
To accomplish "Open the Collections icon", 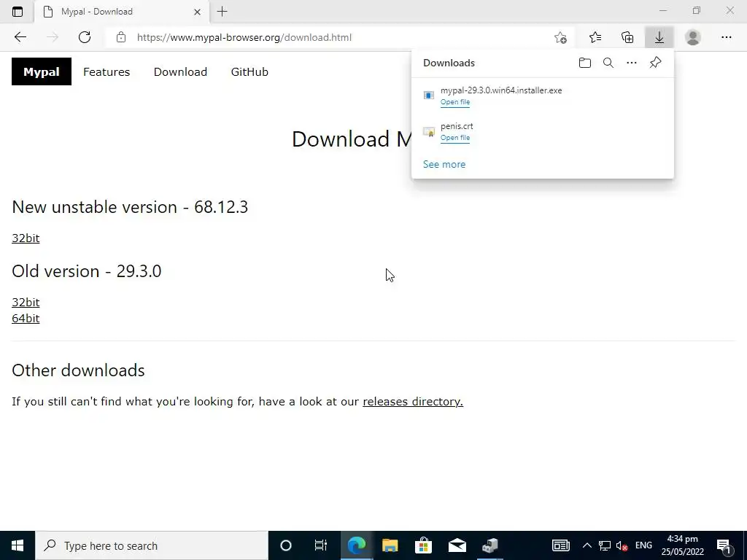I will coord(627,37).
